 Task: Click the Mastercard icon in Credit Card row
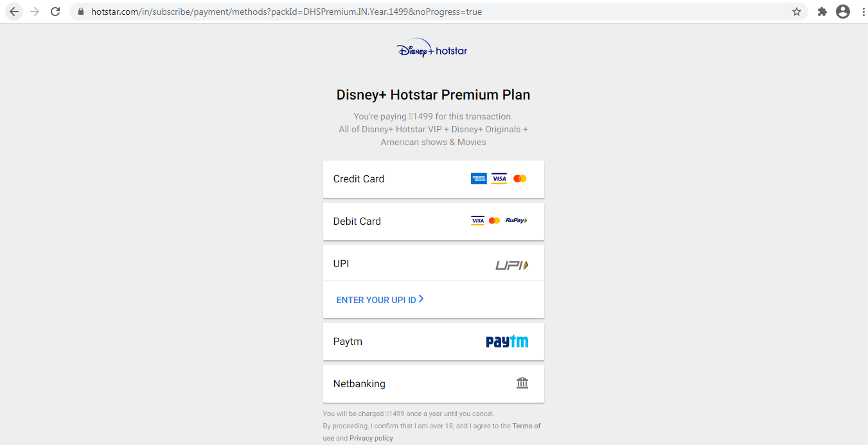click(520, 179)
